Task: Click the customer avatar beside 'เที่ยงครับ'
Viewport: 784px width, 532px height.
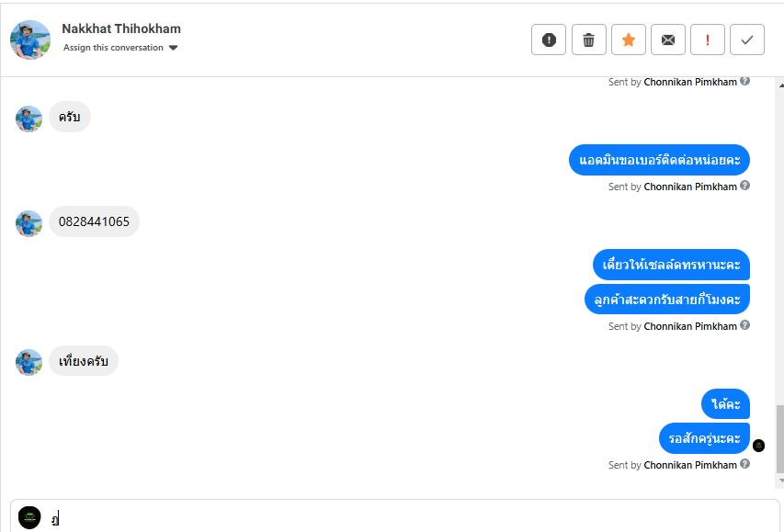Action: (29, 362)
